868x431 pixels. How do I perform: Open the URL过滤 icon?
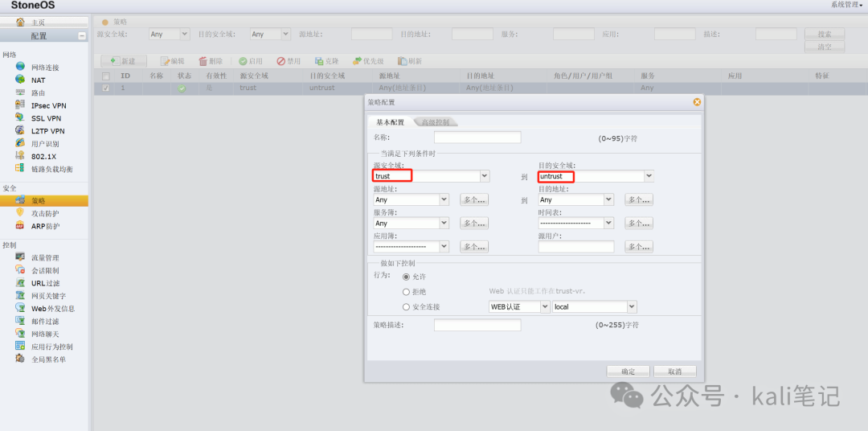[x=20, y=282]
